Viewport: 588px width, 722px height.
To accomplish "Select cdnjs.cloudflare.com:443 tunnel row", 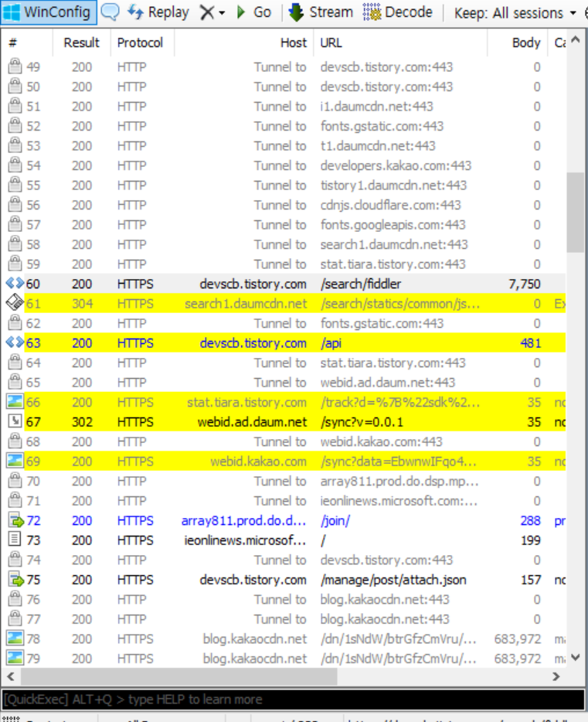I will [x=284, y=205].
